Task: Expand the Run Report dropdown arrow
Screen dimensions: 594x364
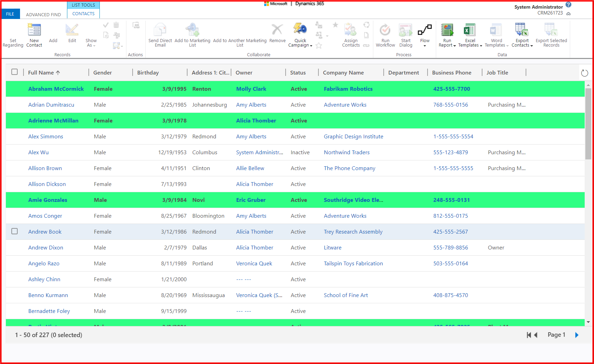Action: click(454, 46)
